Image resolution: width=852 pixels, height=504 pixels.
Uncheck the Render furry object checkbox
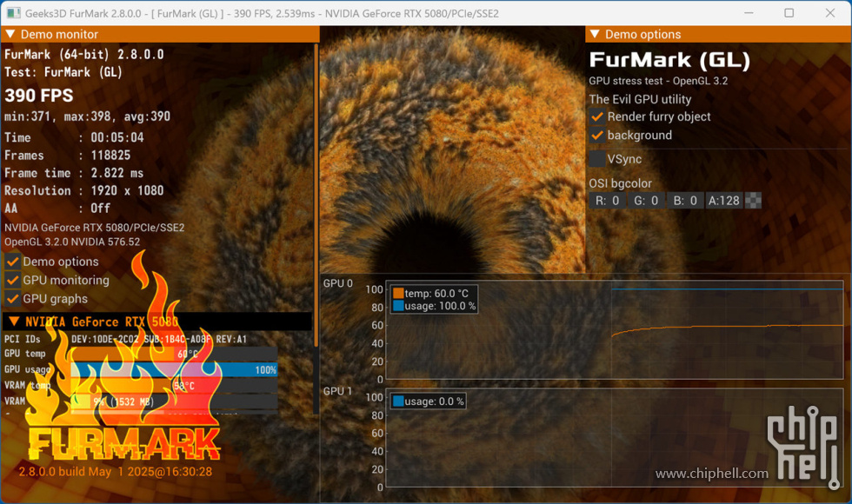tap(597, 116)
